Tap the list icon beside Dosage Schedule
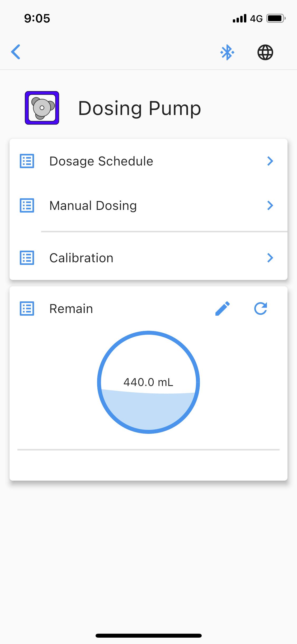This screenshot has height=644, width=297. [x=27, y=161]
